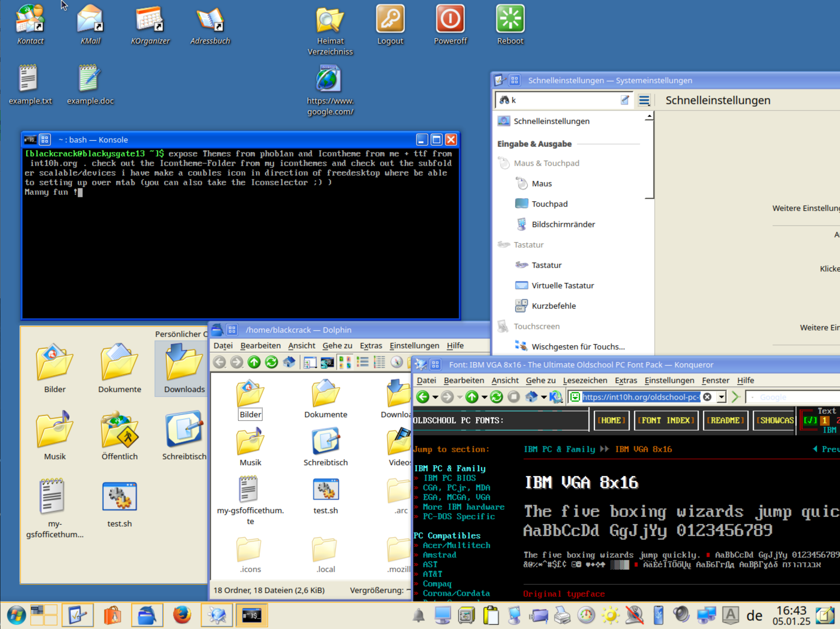Open Extras menu in Dolphin
The height and width of the screenshot is (629, 840).
point(371,345)
